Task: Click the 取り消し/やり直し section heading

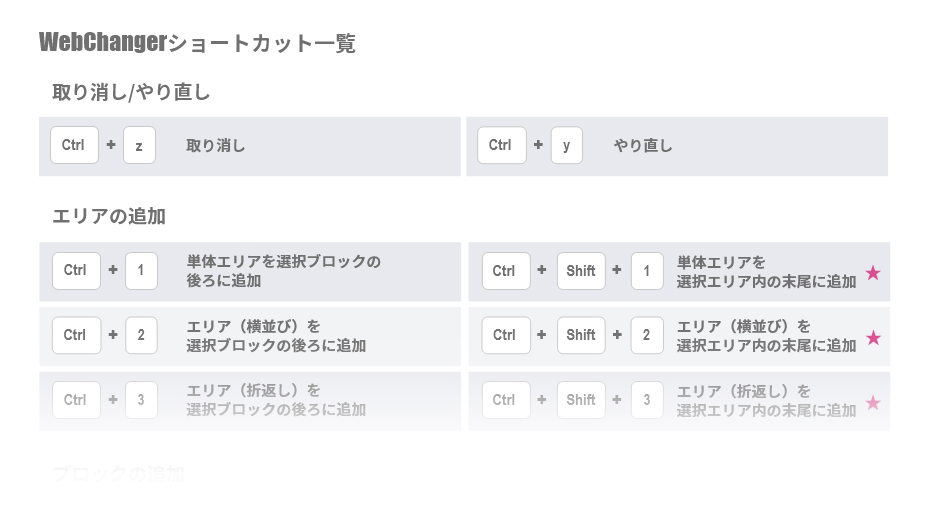Action: pos(131,93)
